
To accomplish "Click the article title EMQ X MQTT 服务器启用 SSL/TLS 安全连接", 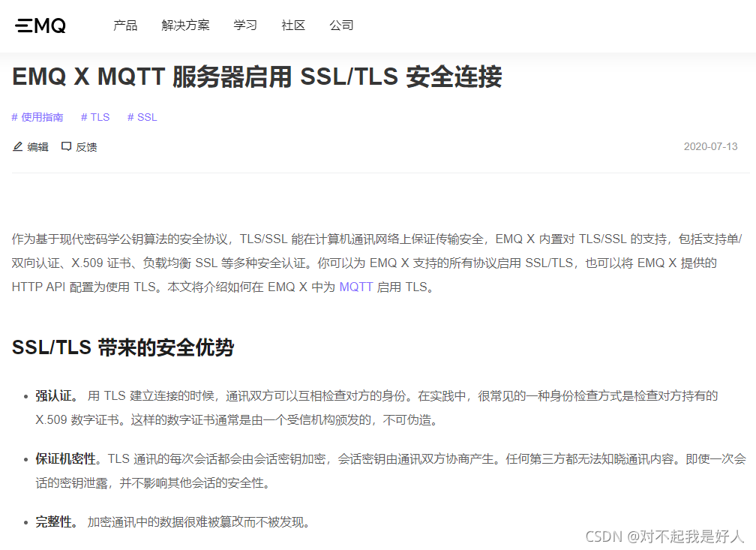I will coord(257,77).
